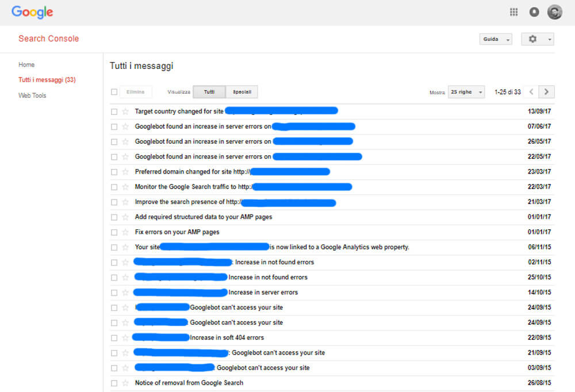Tick the select-all messages checkbox
575x392 pixels.
[x=114, y=91]
